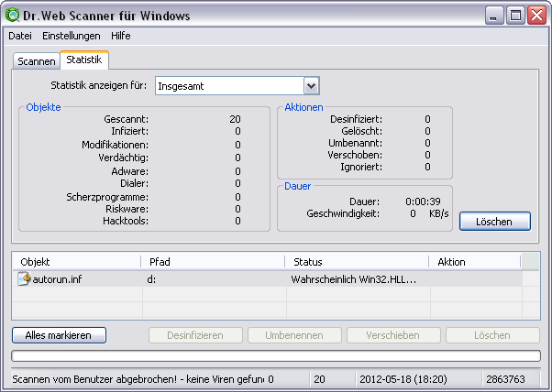Click the Löschen button in the statistics panel
The width and height of the screenshot is (552, 392).
tap(494, 222)
